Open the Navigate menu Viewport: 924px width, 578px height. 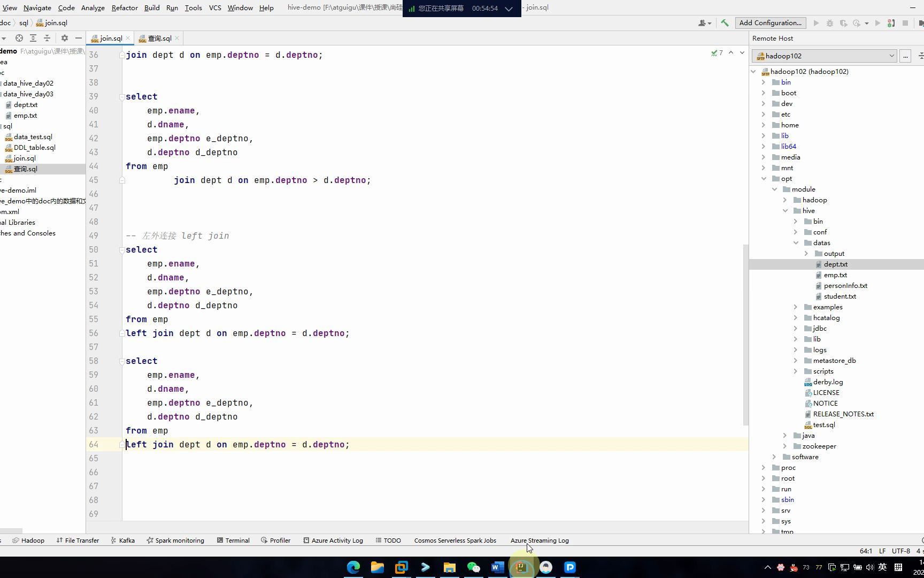click(37, 7)
